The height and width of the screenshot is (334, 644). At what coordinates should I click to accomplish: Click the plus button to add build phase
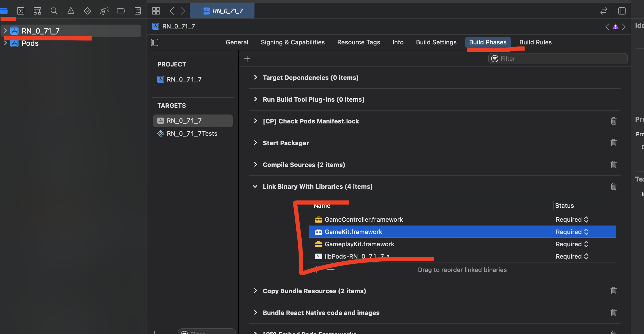click(247, 59)
